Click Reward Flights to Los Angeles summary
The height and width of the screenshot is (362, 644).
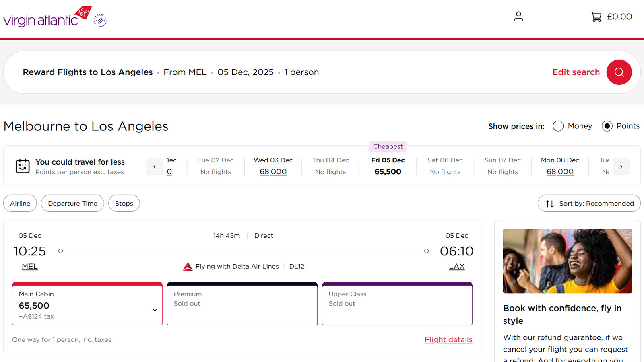[x=88, y=72]
